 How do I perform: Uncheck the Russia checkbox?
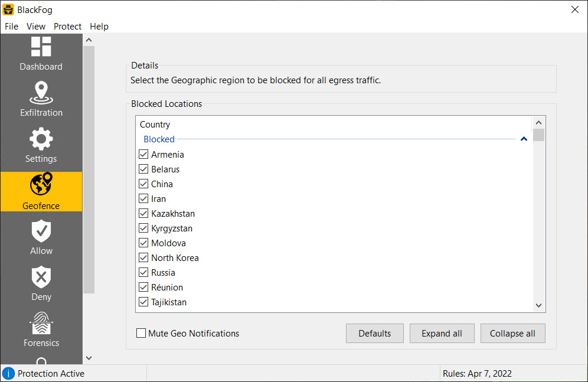click(143, 273)
